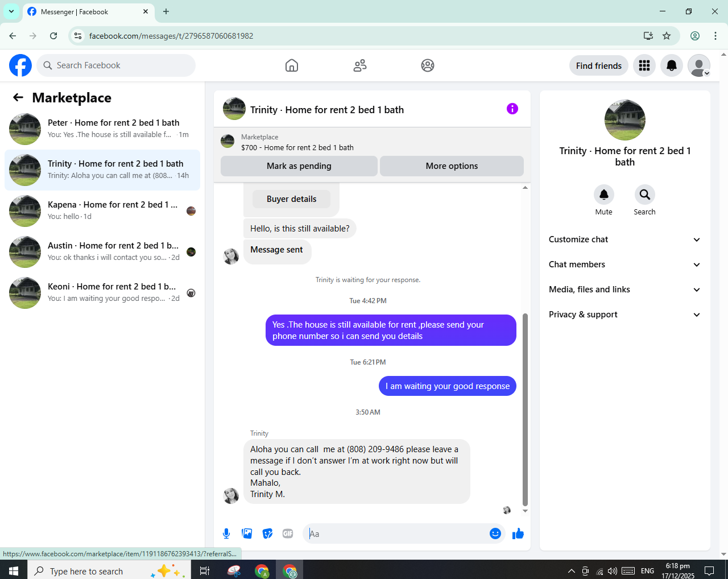
Task: View site information icon in address bar
Action: click(x=78, y=36)
